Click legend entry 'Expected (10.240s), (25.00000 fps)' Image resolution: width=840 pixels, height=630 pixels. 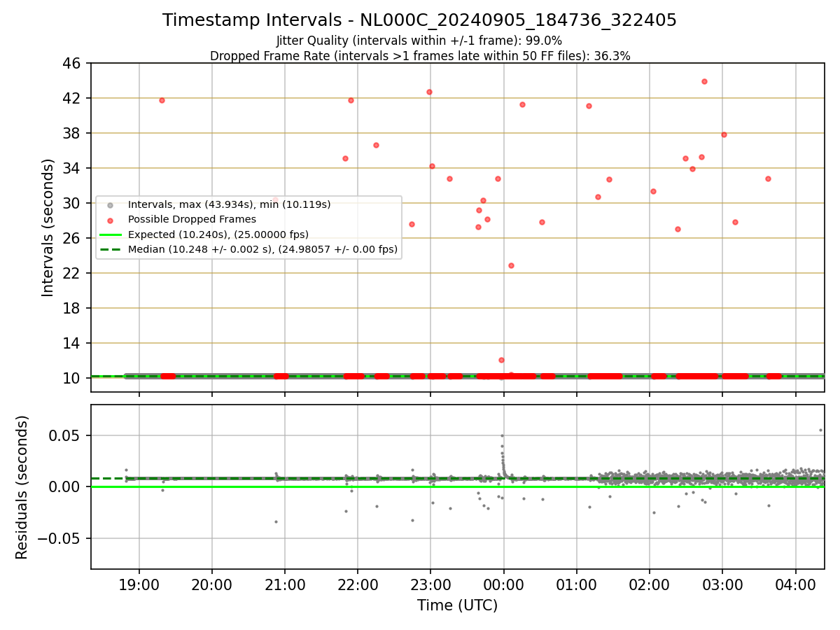point(218,234)
